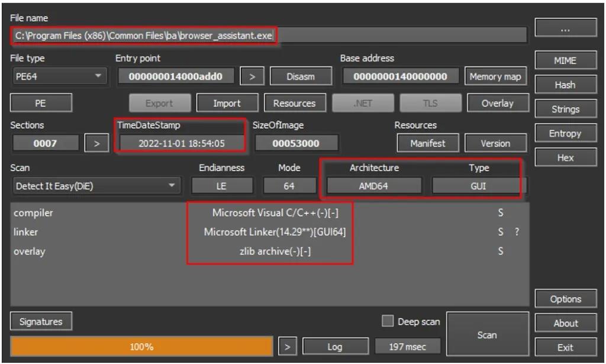The height and width of the screenshot is (364, 606).
Task: Open the Signatures button
Action: click(x=41, y=321)
